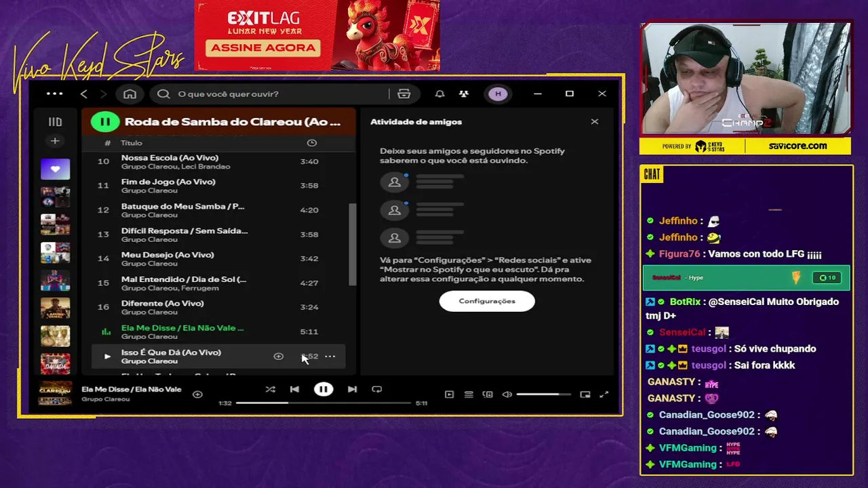868x488 pixels.
Task: Select track 'Fim de Jogo (Ao Vivo)'
Action: (218, 186)
